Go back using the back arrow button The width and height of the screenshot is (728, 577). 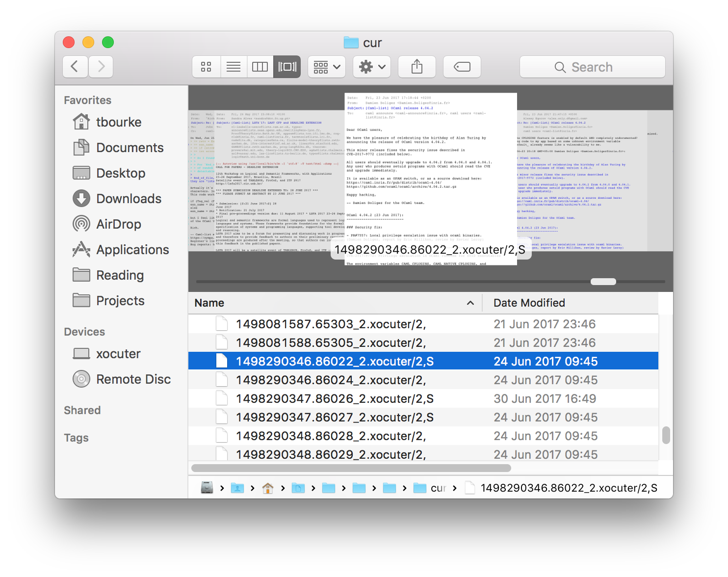75,67
